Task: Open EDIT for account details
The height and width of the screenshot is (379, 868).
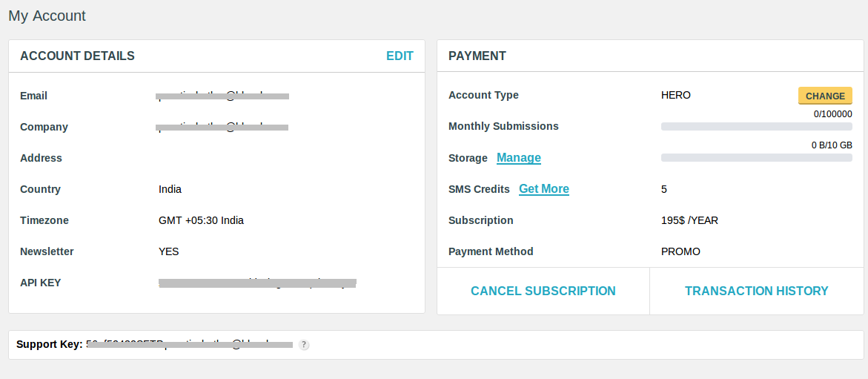Action: [400, 56]
